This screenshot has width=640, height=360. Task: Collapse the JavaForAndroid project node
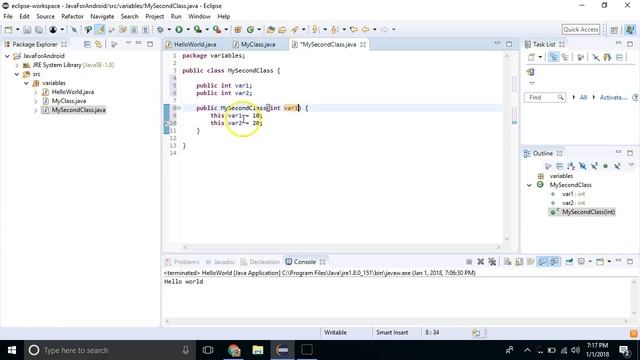pyautogui.click(x=7, y=56)
